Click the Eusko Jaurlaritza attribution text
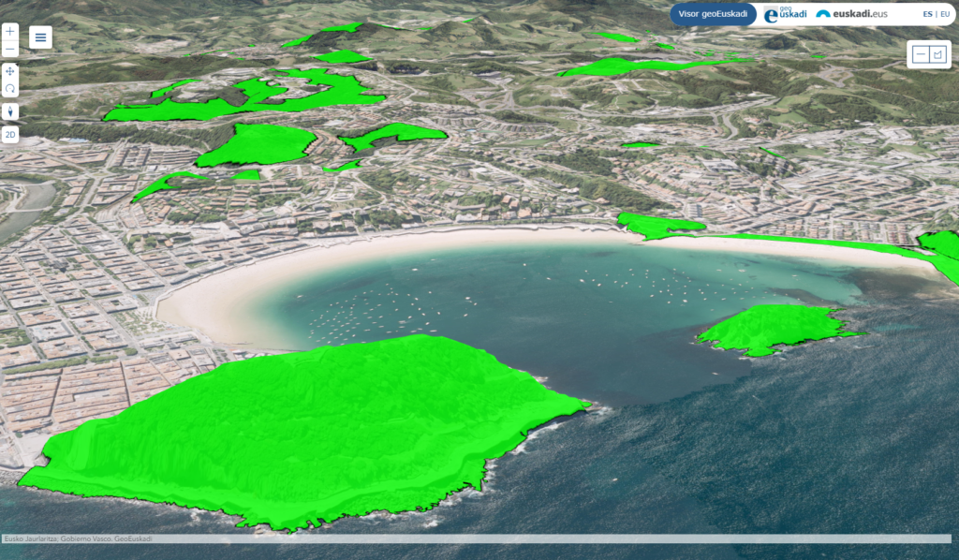The image size is (959, 560). [79, 538]
